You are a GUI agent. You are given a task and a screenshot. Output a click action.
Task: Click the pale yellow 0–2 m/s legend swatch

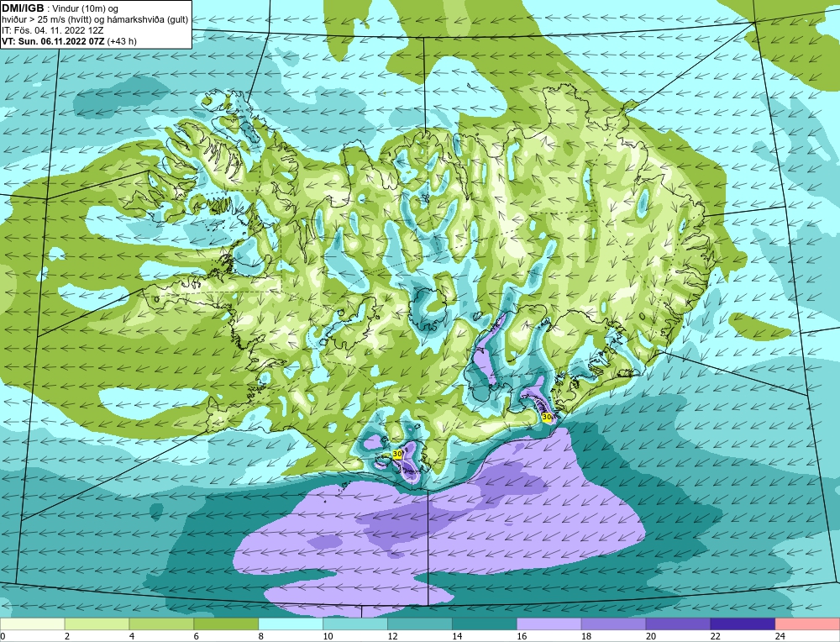32,624
